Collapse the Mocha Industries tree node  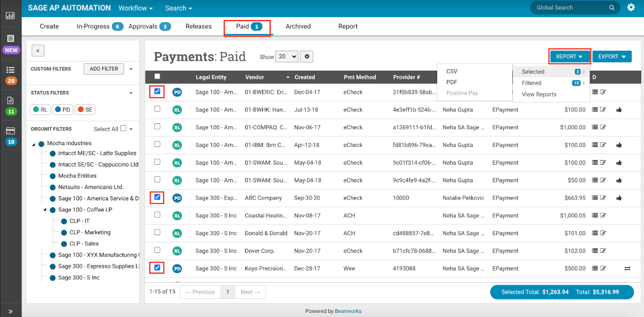click(33, 144)
